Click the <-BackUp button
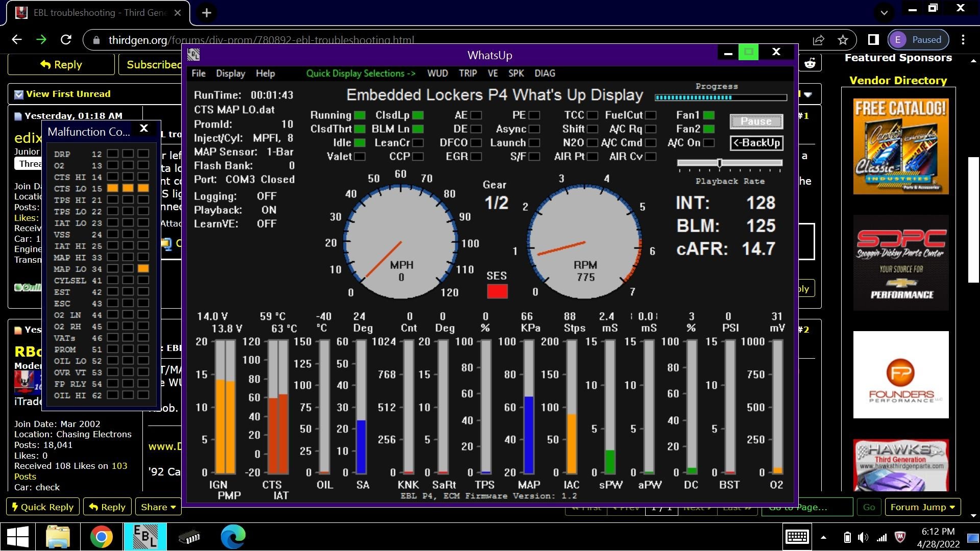980x551 pixels. (756, 143)
